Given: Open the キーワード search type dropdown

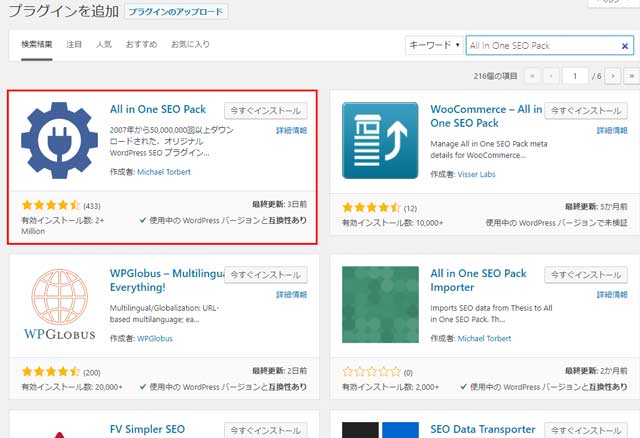Looking at the screenshot, I should coord(434,45).
